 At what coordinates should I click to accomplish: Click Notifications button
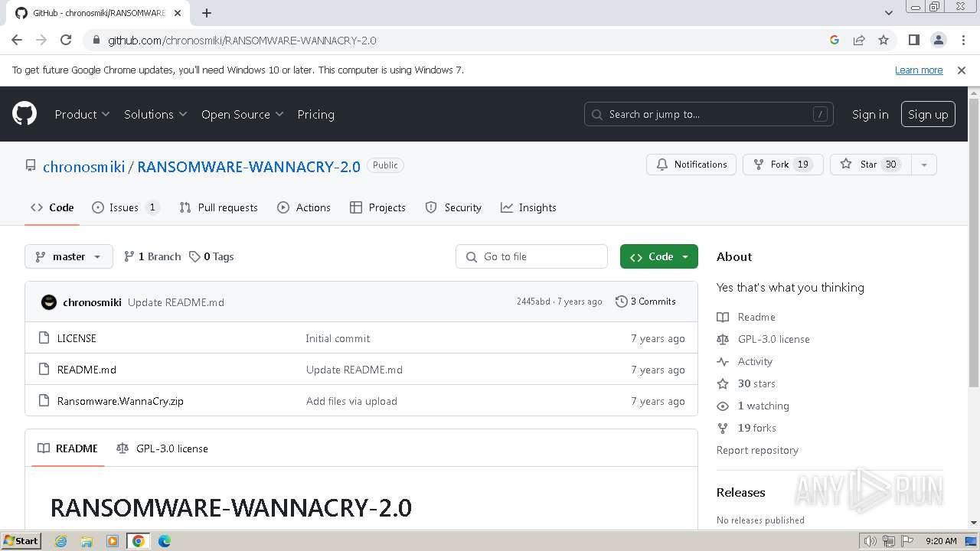[691, 165]
